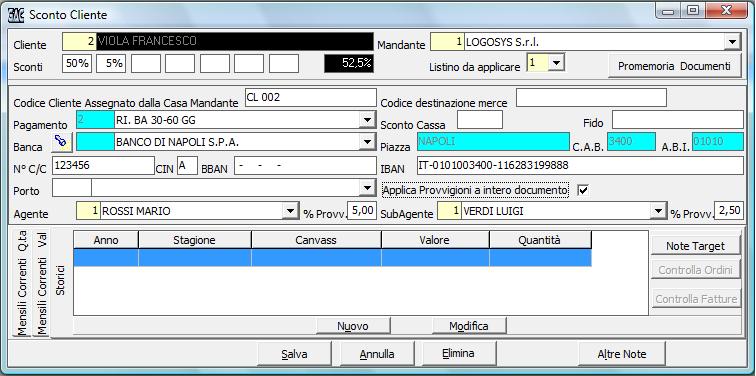Screen dimensions: 756x376
Task: Expand the Banca BANCO DI NAPOLI dropdown
Action: [x=367, y=142]
